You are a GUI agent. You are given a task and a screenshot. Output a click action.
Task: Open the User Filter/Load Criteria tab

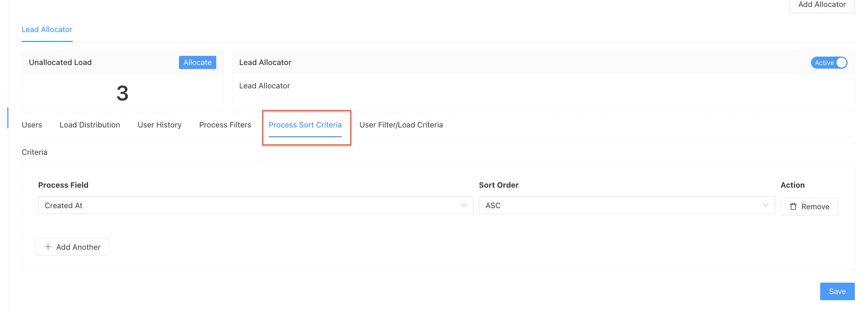pos(401,125)
